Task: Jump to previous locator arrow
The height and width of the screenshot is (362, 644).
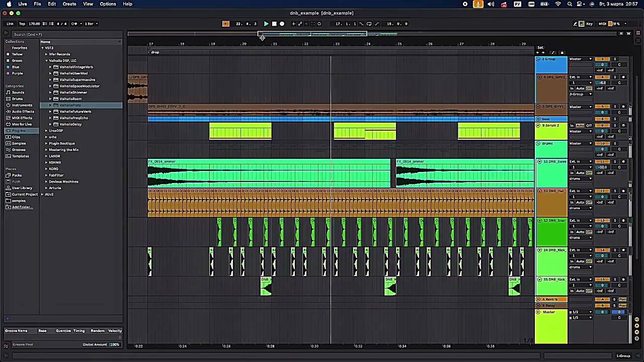Action: click(537, 52)
